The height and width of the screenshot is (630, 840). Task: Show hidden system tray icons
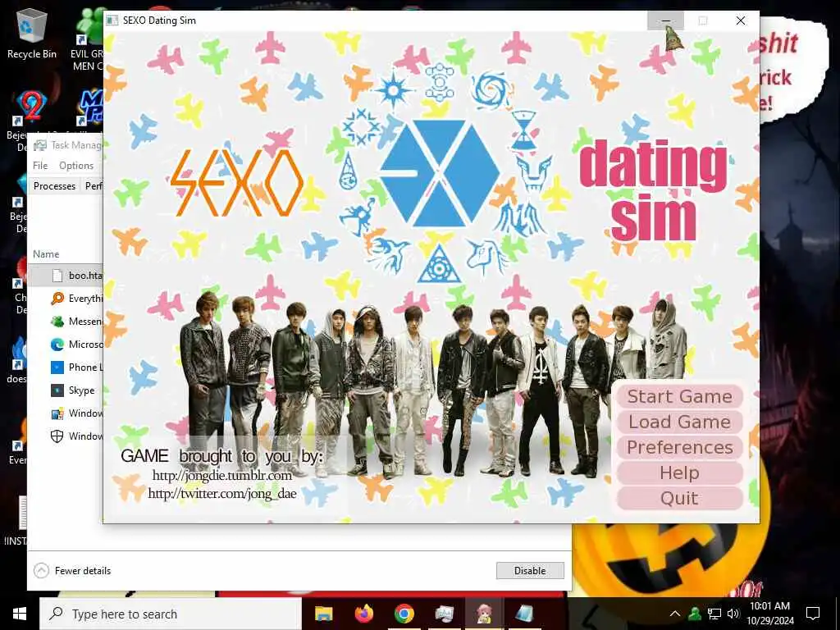click(675, 614)
